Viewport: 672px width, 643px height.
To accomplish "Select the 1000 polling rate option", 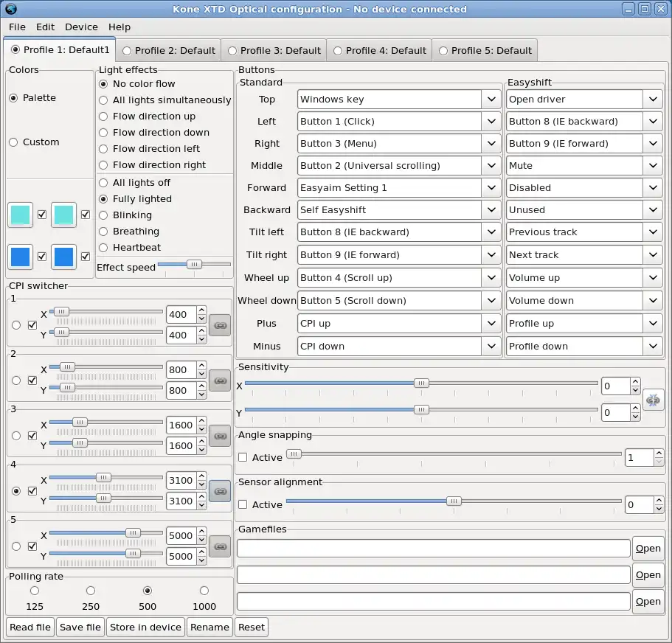I will coord(204,591).
